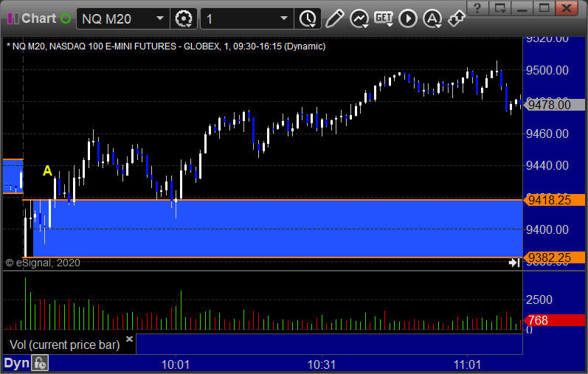Viewport: 588px width, 374px height.
Task: Open the clock time template button
Action: coord(308,18)
